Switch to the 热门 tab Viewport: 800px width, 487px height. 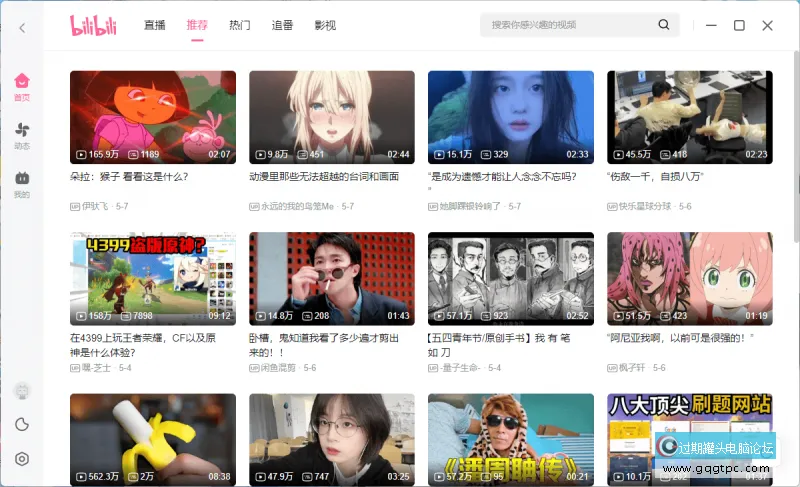[x=240, y=25]
